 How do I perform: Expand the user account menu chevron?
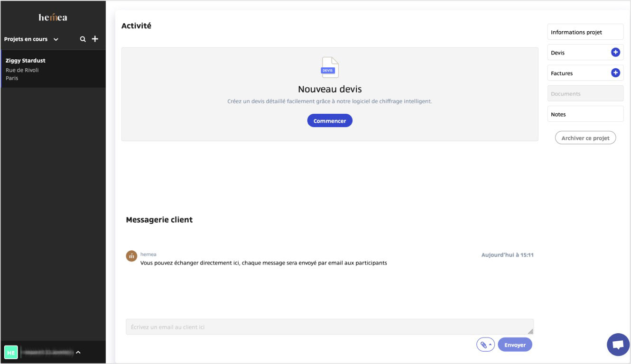pos(78,352)
